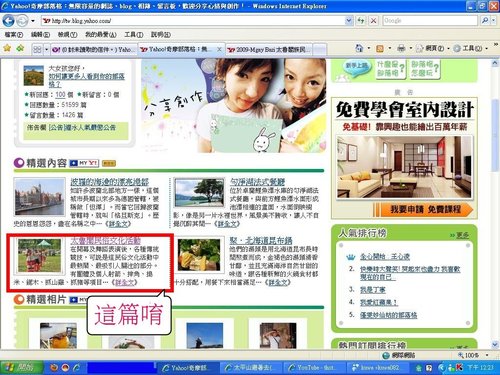Click the Windows 開始 Start button
The height and width of the screenshot is (375, 500).
click(x=22, y=368)
